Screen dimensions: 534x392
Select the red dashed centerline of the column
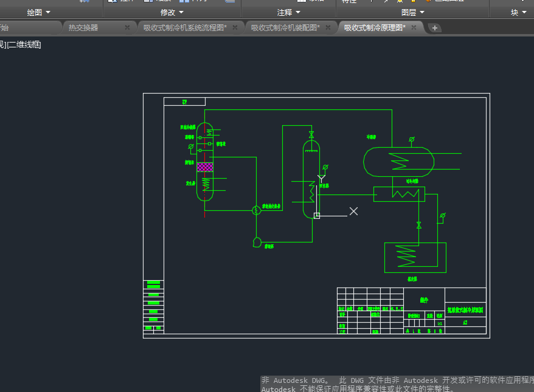[205, 170]
